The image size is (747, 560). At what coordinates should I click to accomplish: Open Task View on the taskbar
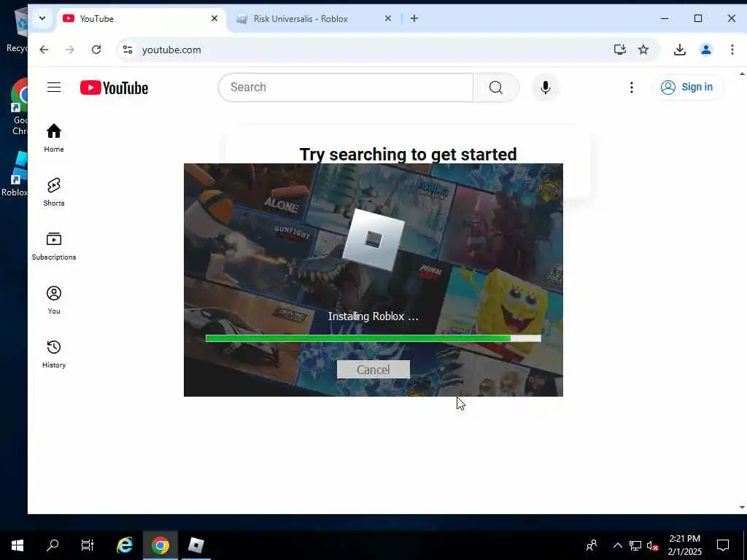[88, 545]
